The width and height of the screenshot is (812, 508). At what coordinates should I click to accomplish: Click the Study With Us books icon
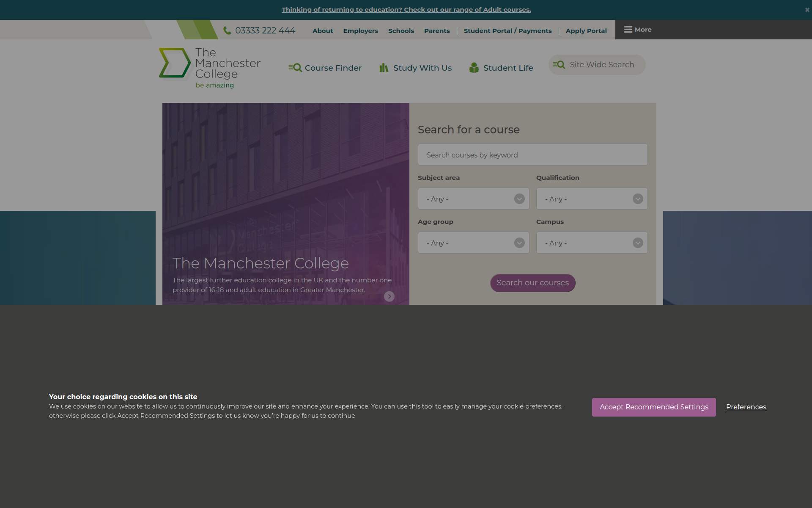tap(384, 68)
